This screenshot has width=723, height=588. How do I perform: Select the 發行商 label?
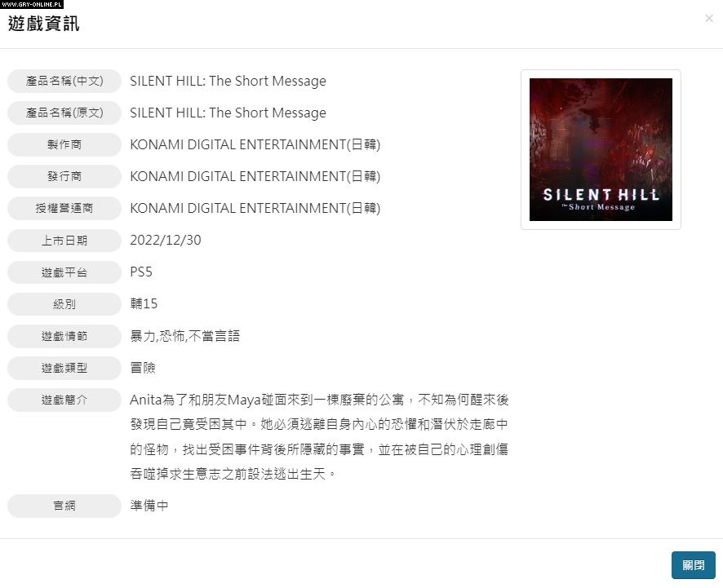coord(64,176)
